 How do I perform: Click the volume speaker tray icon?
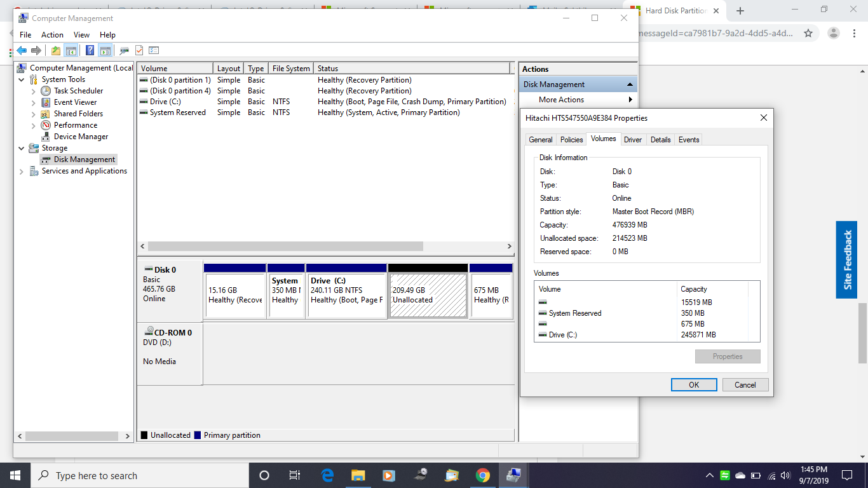pos(785,475)
